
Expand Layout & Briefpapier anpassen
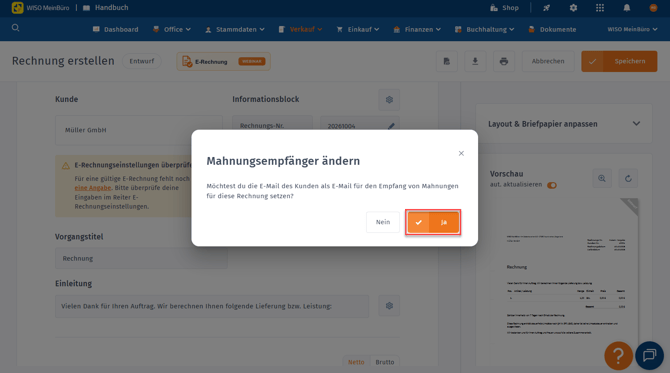[564, 124]
